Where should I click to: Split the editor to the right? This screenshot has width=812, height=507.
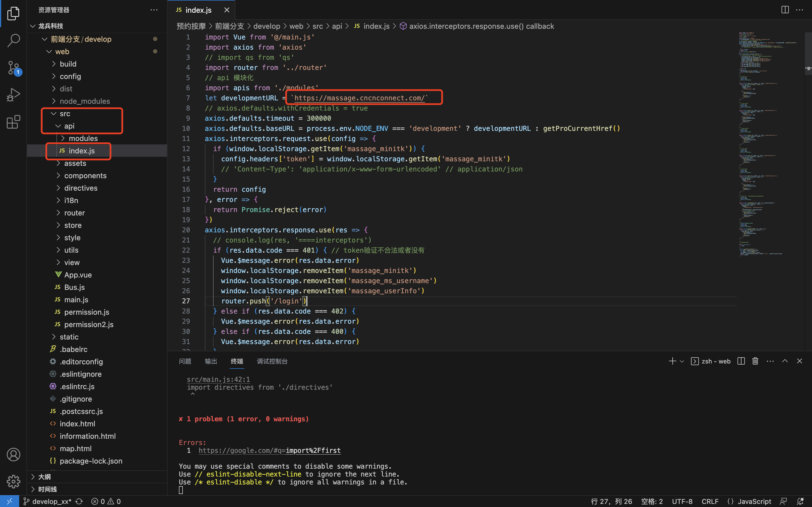coord(785,10)
